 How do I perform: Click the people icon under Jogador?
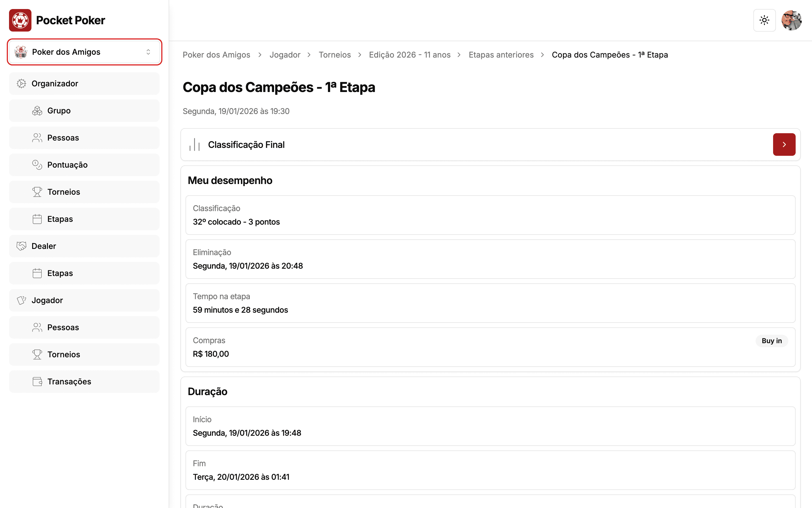[37, 328]
